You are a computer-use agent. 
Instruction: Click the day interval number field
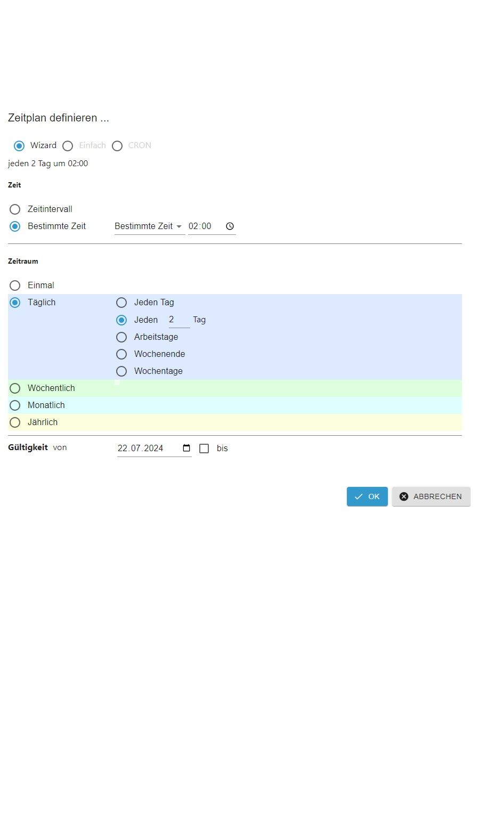pos(179,320)
